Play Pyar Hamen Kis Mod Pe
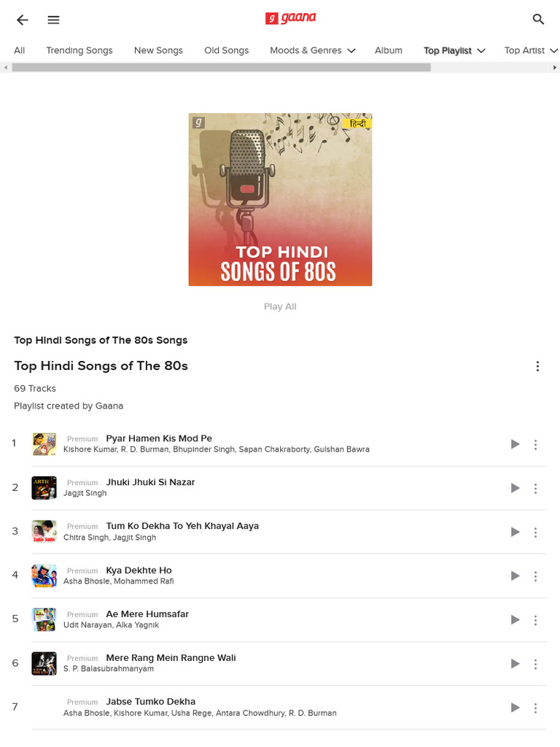Image resolution: width=560 pixels, height=747 pixels. click(515, 444)
